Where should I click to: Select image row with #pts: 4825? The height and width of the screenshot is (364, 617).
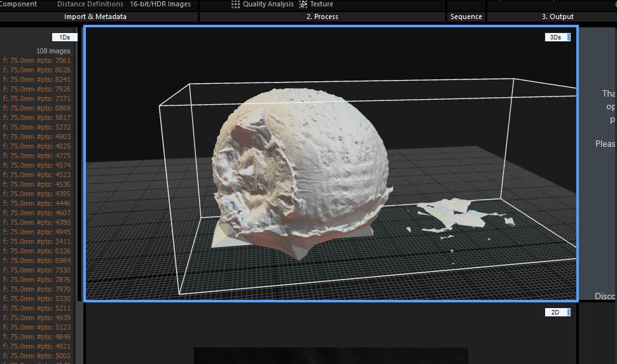(37, 146)
